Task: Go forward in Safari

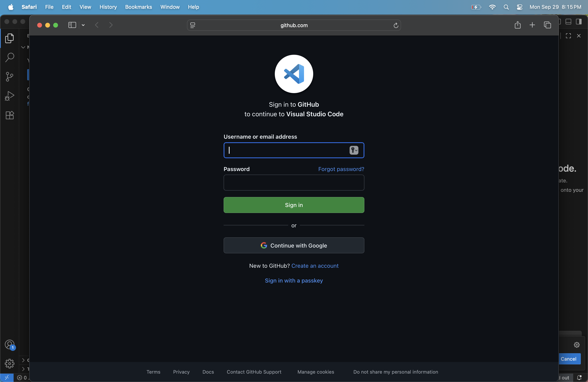Action: [111, 25]
